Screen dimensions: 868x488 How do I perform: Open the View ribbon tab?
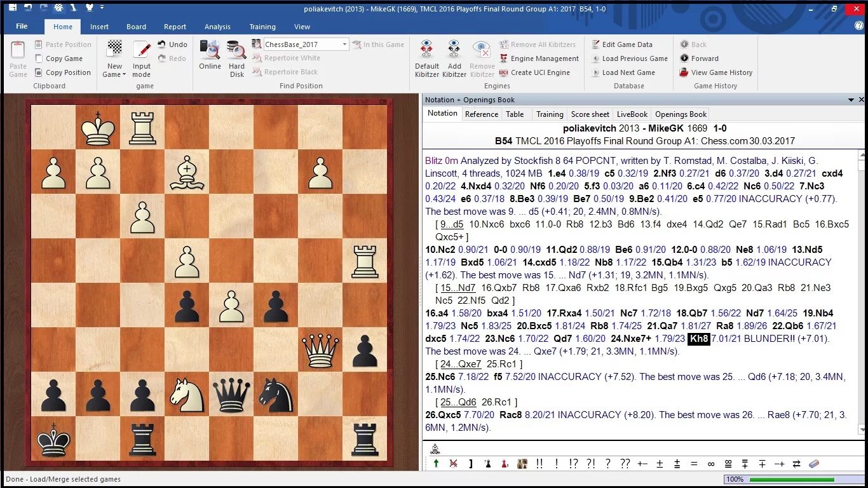[302, 27]
